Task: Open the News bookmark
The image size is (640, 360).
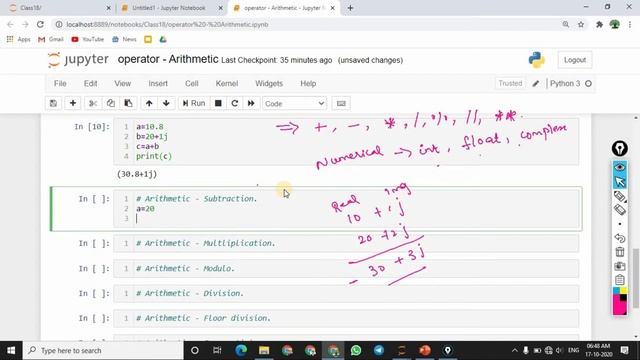Action: (124, 39)
